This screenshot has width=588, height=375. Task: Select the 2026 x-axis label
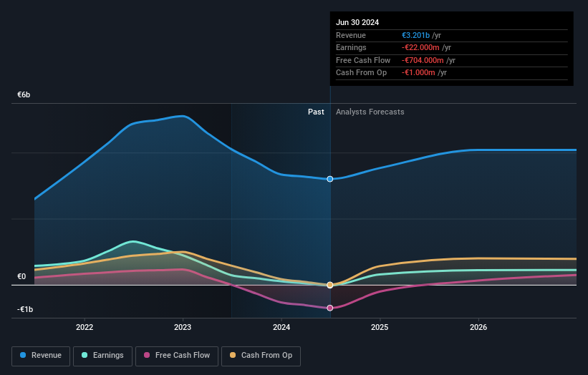pos(478,327)
